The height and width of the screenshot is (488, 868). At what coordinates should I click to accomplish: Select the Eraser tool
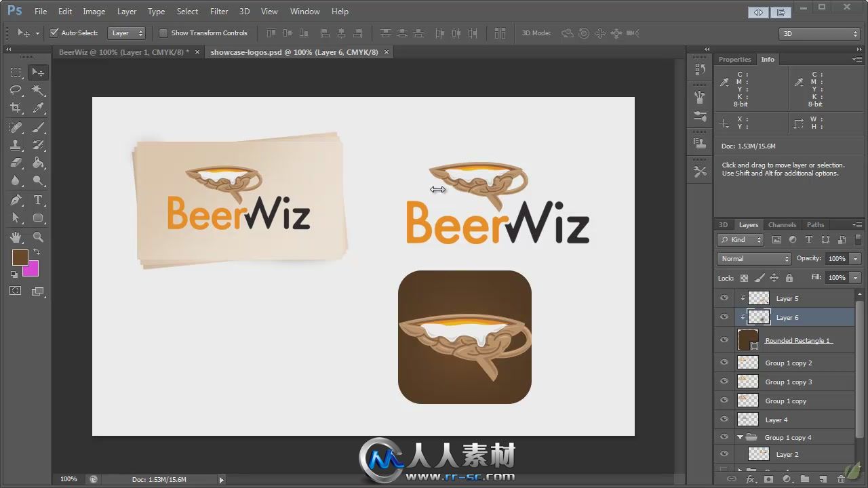pyautogui.click(x=16, y=163)
